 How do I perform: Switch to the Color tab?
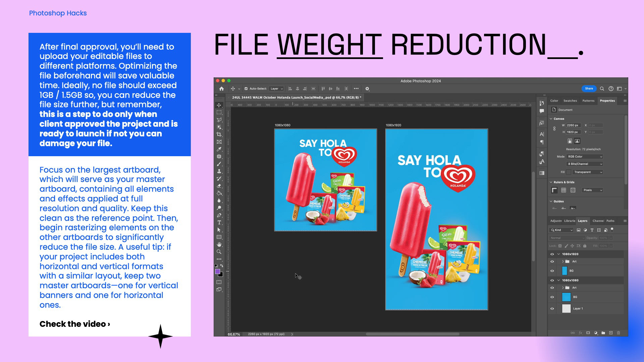554,101
